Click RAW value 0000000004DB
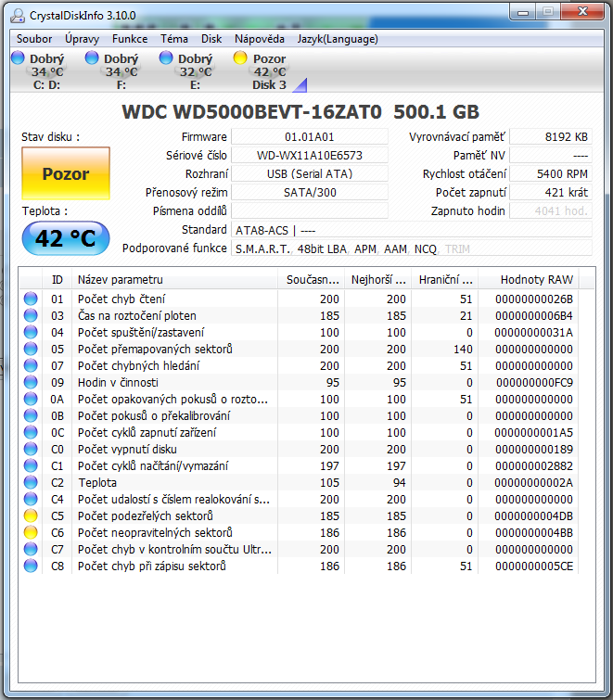613x700 pixels. point(533,516)
